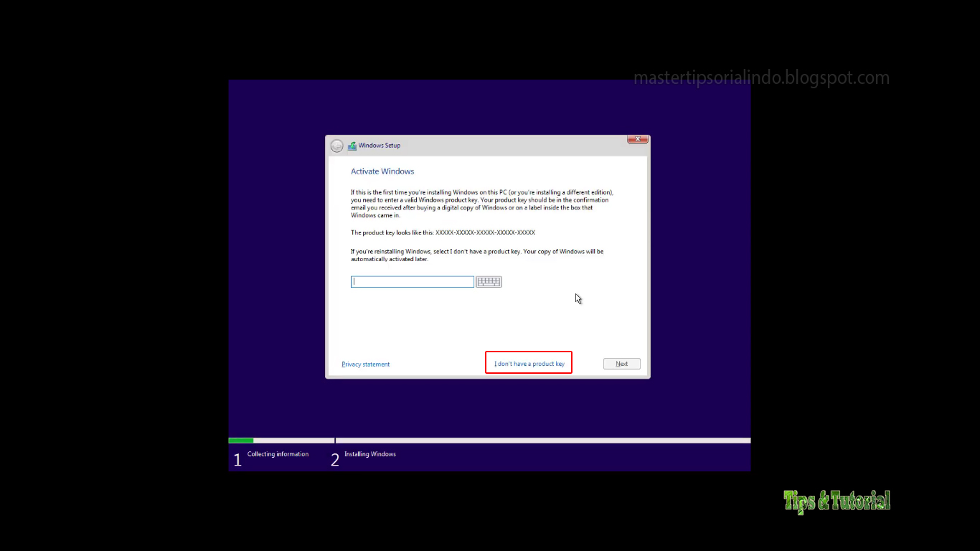
Task: Click inside the product key input box
Action: [412, 281]
